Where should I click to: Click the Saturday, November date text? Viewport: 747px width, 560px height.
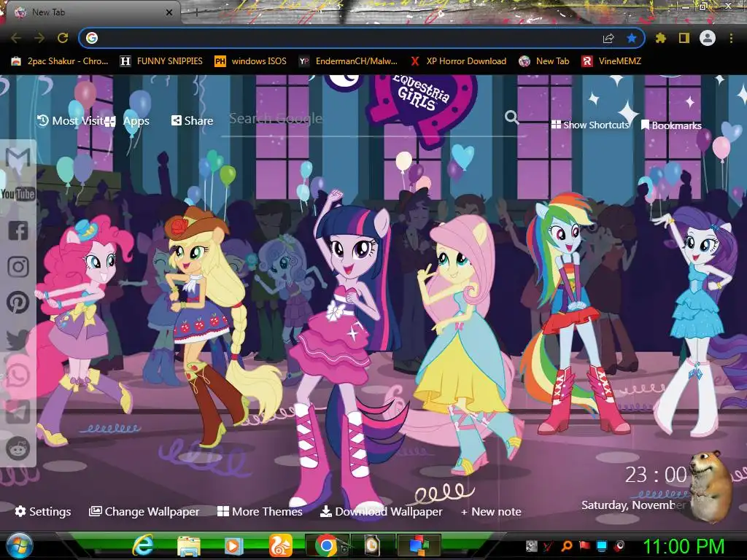[634, 505]
